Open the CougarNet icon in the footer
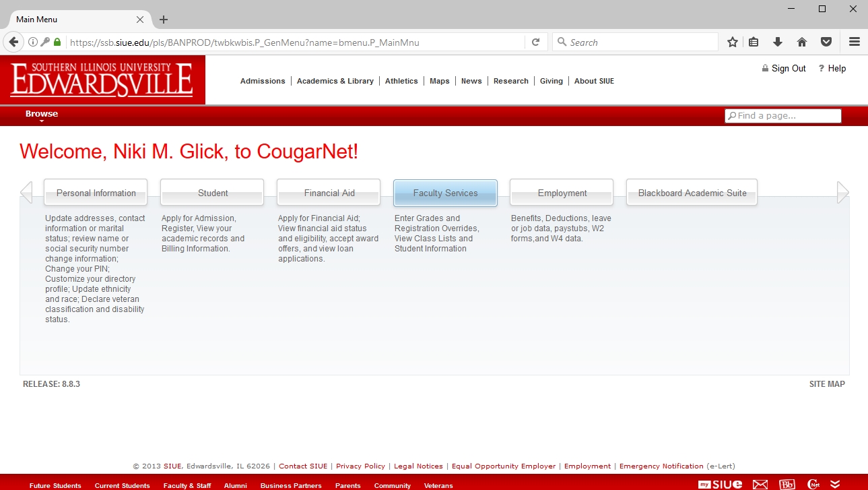The height and width of the screenshot is (490, 868). [813, 484]
